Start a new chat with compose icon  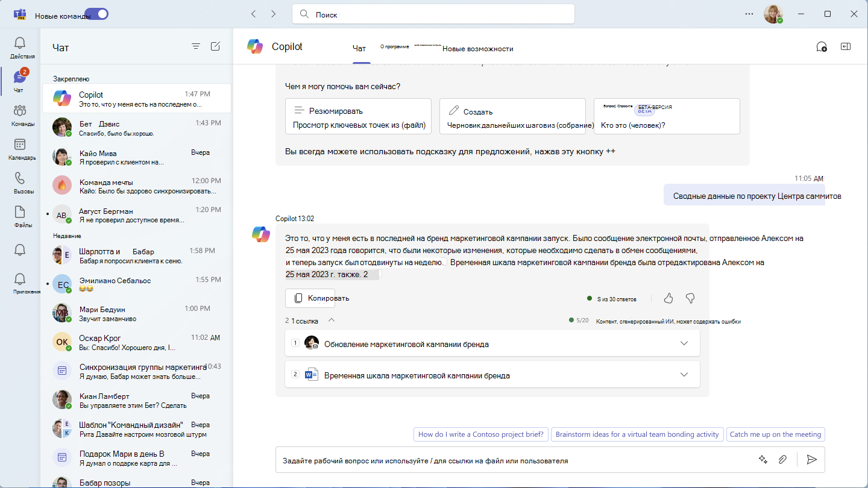click(215, 46)
